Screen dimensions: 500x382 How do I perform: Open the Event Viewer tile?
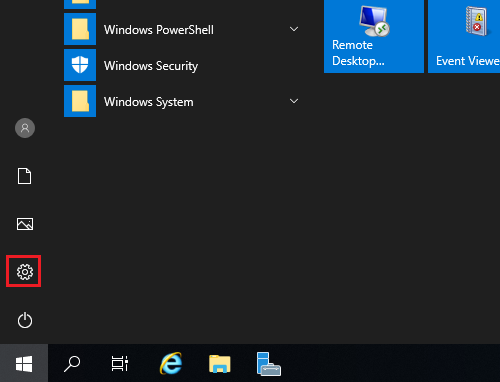(464, 36)
